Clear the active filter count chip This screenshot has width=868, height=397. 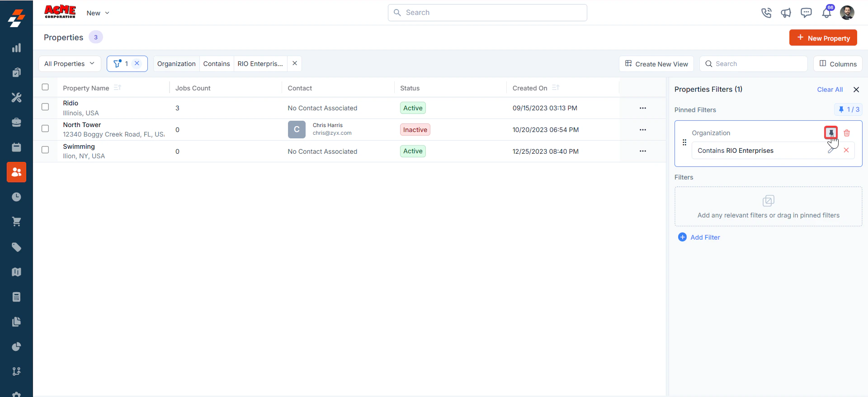tap(137, 63)
